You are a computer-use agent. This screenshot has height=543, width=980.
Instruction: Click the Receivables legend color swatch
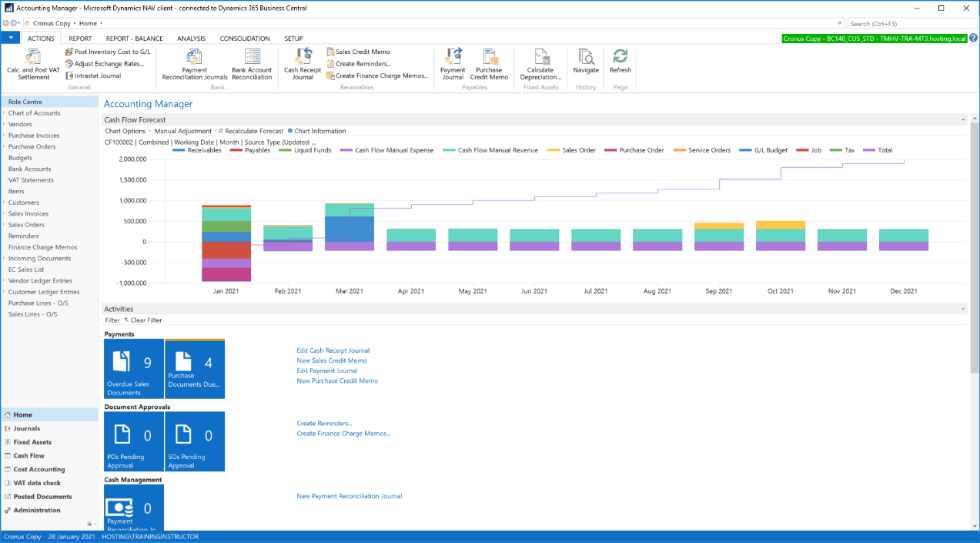coord(179,150)
